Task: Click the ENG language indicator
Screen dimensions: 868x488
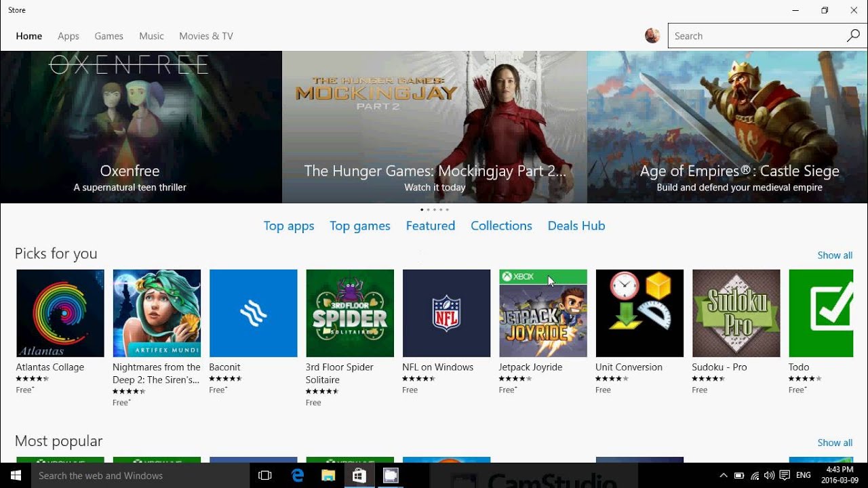Action: click(x=803, y=476)
